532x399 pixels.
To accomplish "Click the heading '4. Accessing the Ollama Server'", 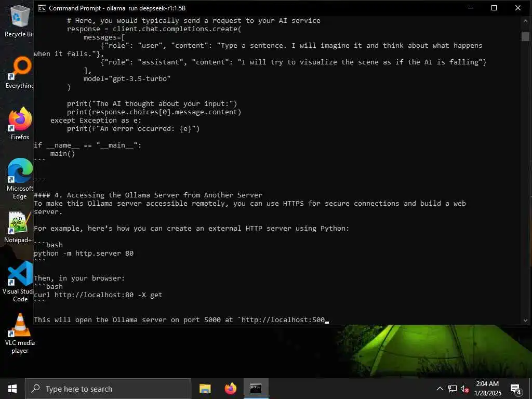I will tap(148, 195).
